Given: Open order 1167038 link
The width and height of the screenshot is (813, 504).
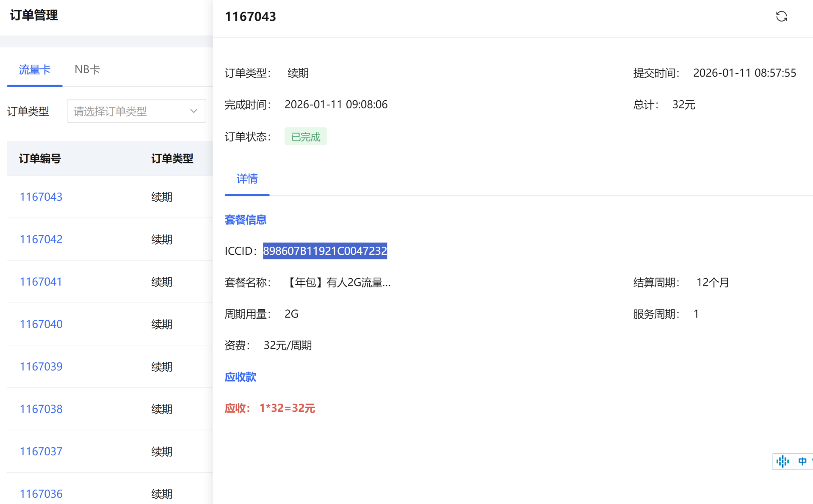Looking at the screenshot, I should point(41,409).
